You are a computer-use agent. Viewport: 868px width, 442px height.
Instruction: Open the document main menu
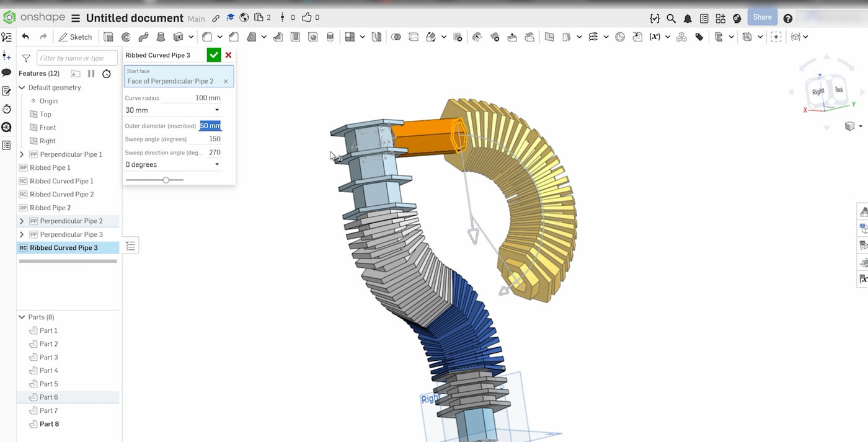coord(75,18)
